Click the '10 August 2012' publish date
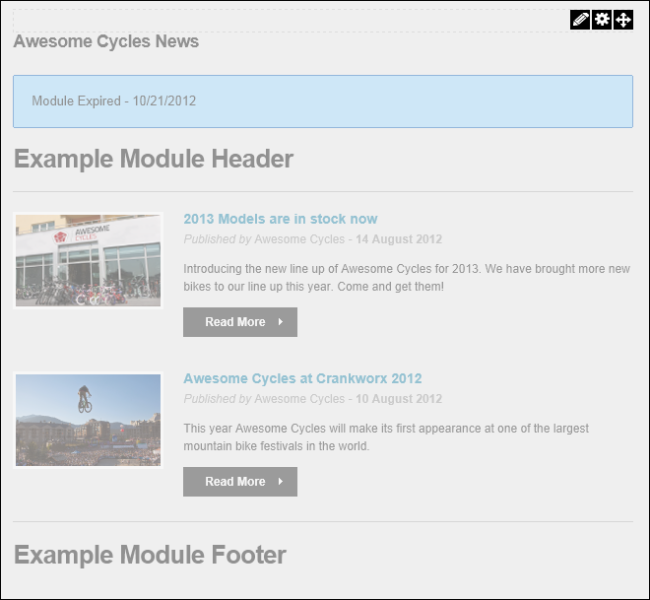Viewport: 650px width, 600px height. click(399, 399)
